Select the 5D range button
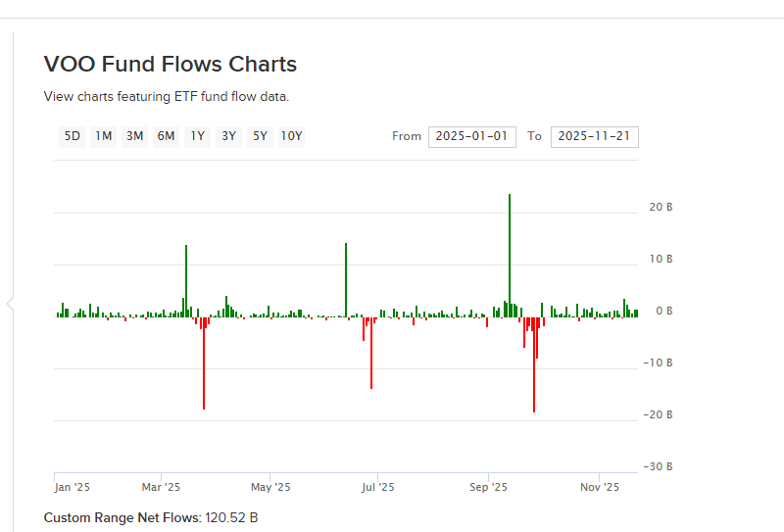 [72, 136]
